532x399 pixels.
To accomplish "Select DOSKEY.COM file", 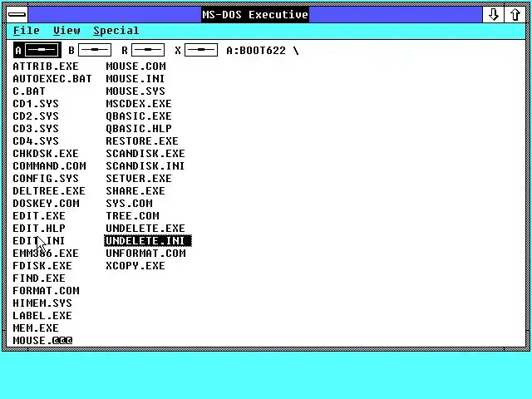I will [x=47, y=204].
